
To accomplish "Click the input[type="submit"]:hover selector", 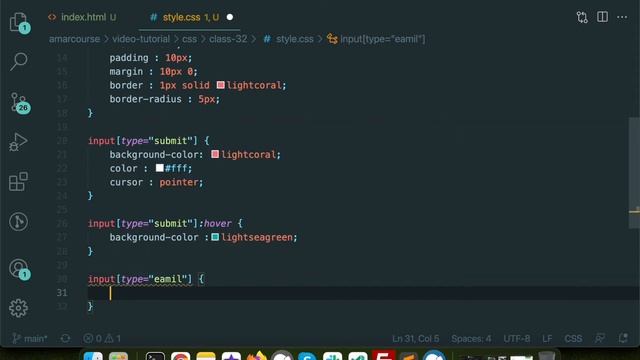I will coord(160,224).
